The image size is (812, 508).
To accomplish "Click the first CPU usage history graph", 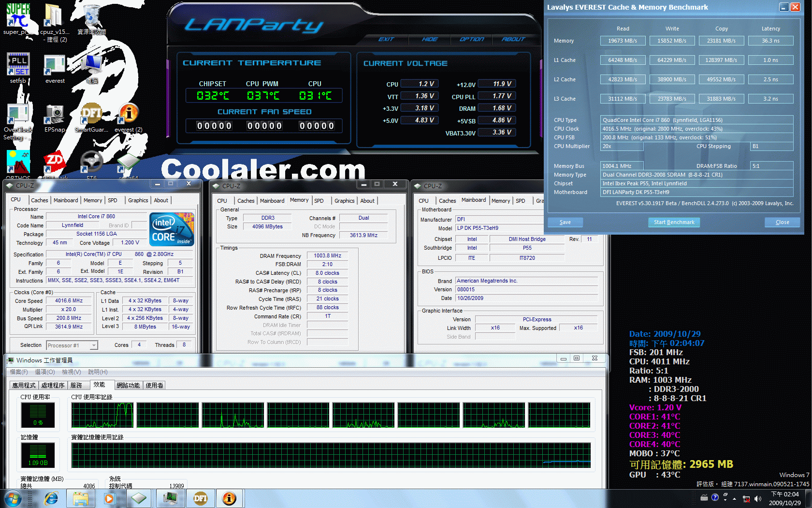I will tap(102, 415).
